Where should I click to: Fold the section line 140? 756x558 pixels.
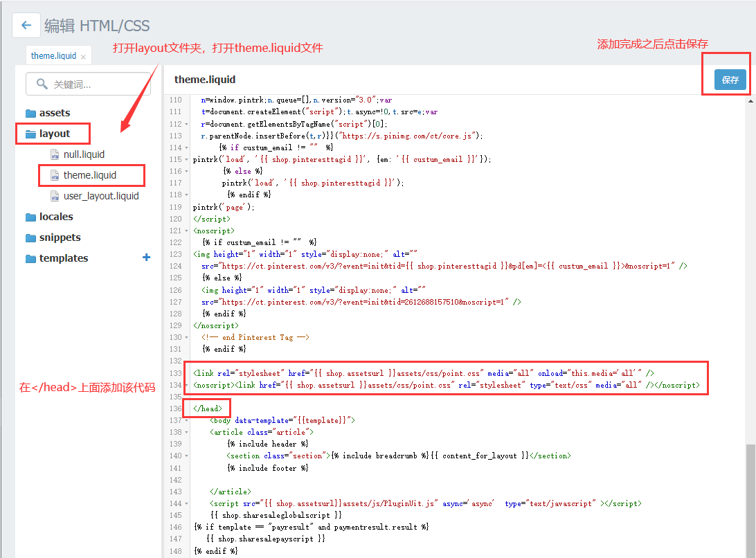coord(187,456)
